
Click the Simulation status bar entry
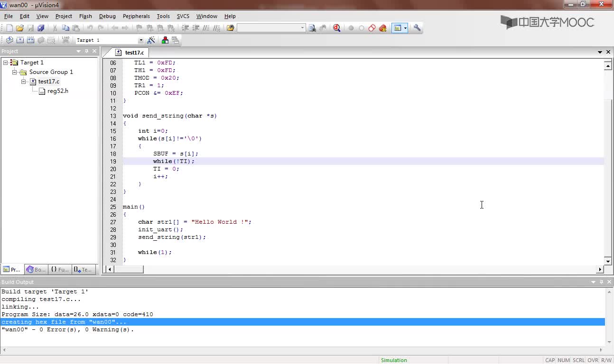(x=394, y=360)
